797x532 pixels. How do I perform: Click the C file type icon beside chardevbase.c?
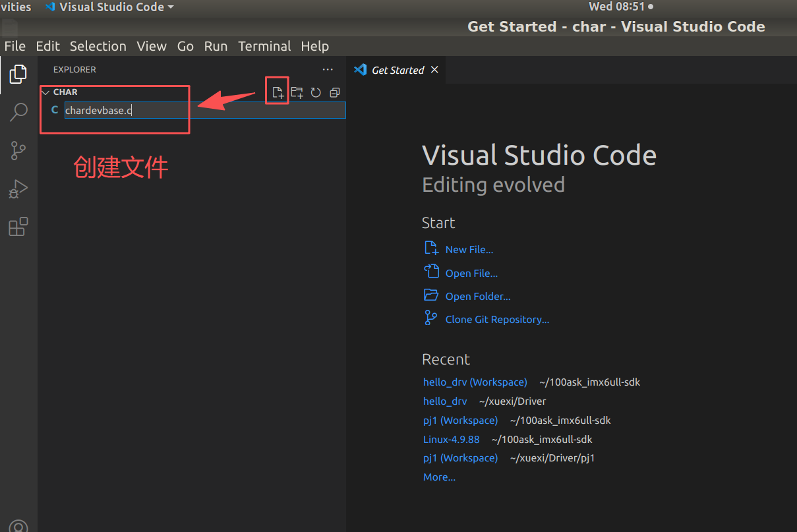point(55,110)
